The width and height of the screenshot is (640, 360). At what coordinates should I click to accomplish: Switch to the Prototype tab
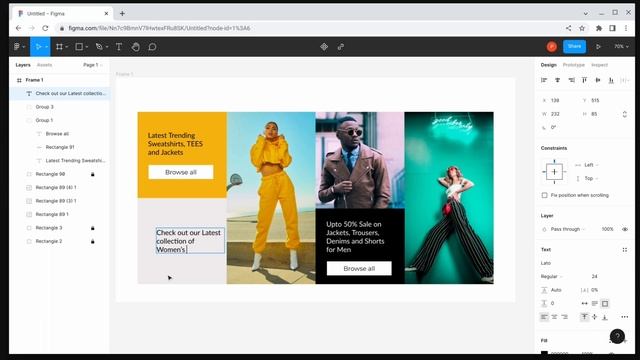pyautogui.click(x=573, y=65)
